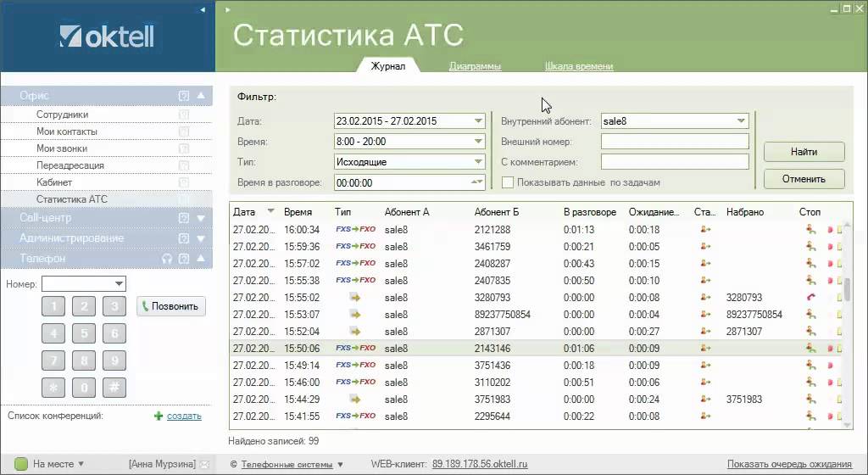Open the Телефонные системы link
The height and width of the screenshot is (475, 868).
click(287, 465)
